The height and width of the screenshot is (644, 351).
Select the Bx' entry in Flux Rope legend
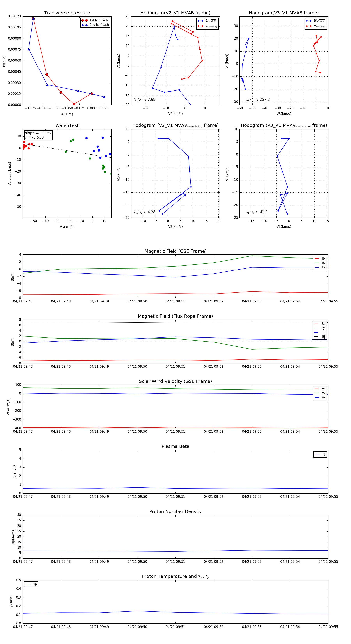tap(320, 324)
